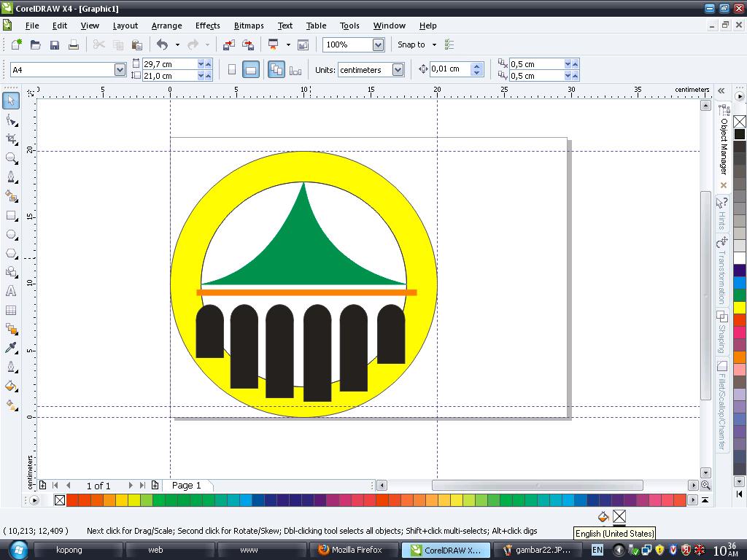This screenshot has height=560, width=747.
Task: Click the Undo arrow icon
Action: pyautogui.click(x=163, y=44)
